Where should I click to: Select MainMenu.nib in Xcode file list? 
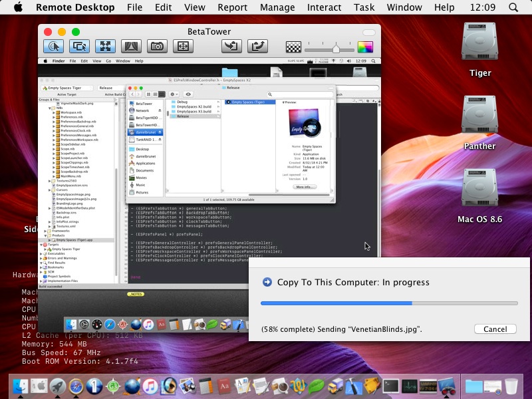tap(70, 176)
